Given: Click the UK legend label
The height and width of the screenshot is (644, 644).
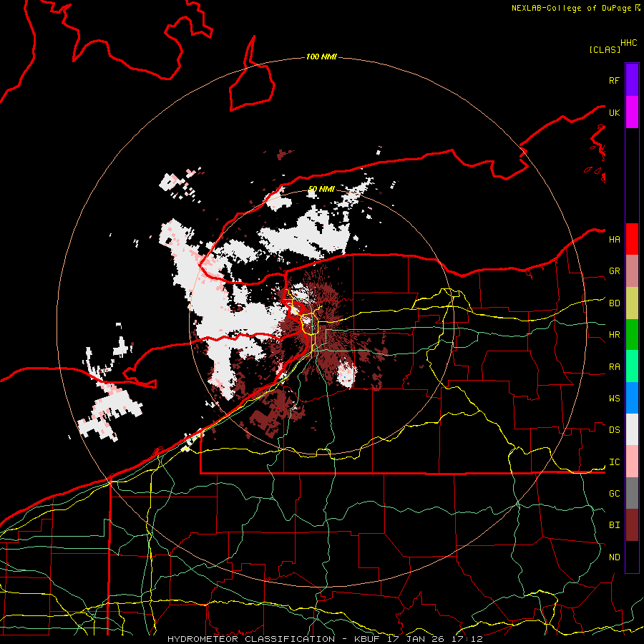Looking at the screenshot, I should pos(614,112).
